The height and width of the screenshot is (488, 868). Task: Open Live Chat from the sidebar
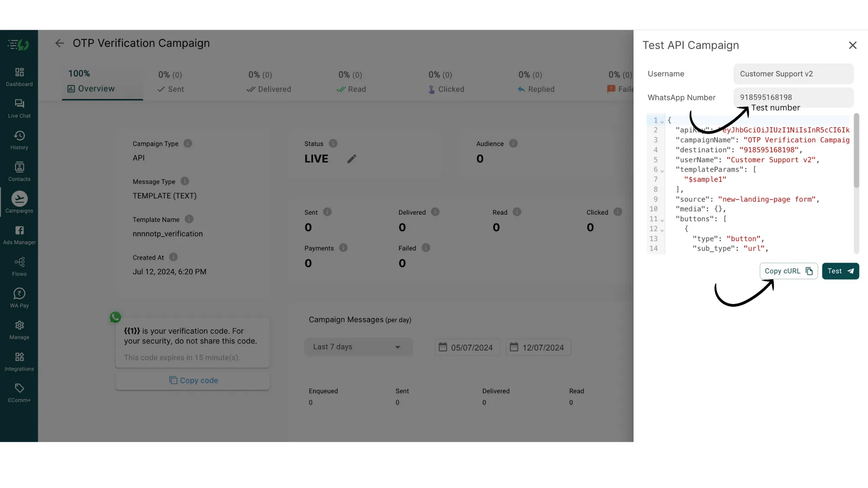[x=19, y=108]
